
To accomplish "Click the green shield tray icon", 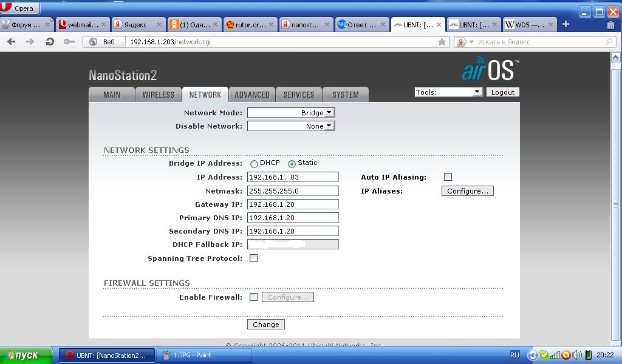I will pyautogui.click(x=544, y=355).
